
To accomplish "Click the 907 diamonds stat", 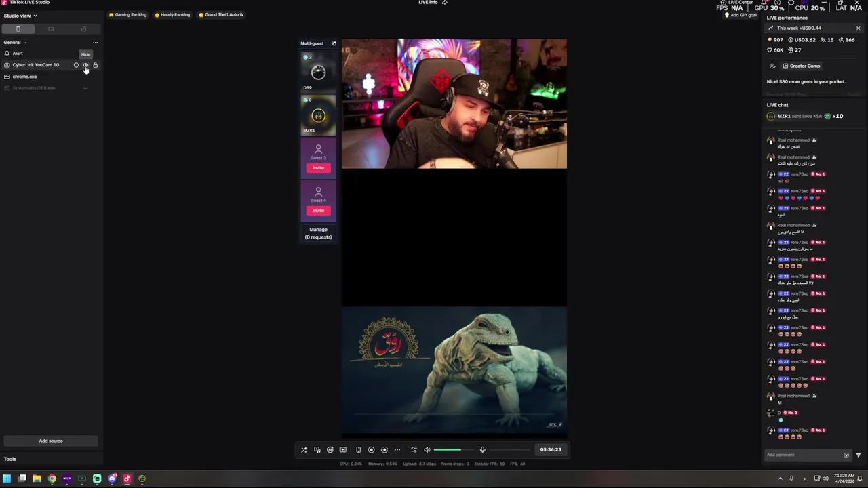I will point(774,40).
